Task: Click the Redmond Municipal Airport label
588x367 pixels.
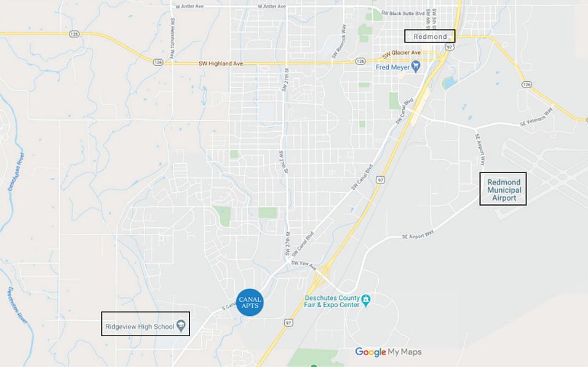Action: click(503, 189)
